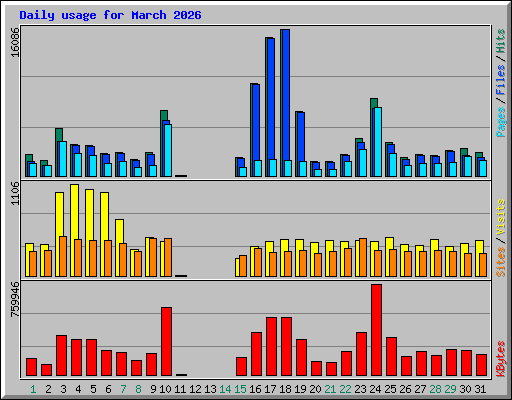The image size is (512, 400).
Task: Click day 3 on the x-axis
Action: 63,389
